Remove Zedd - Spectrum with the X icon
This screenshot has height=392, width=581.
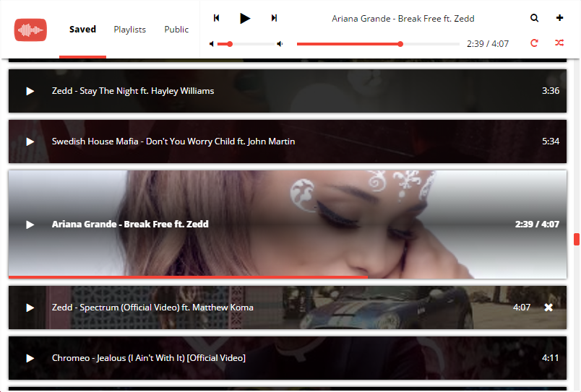tap(548, 308)
